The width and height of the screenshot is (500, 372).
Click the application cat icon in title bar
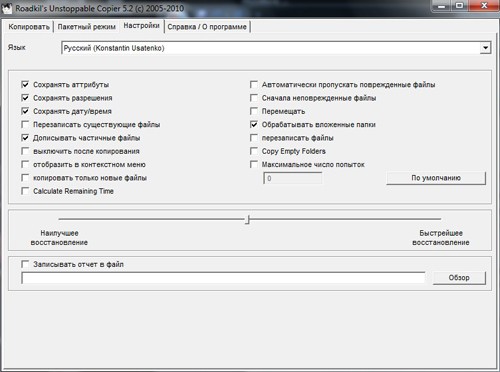(7, 8)
